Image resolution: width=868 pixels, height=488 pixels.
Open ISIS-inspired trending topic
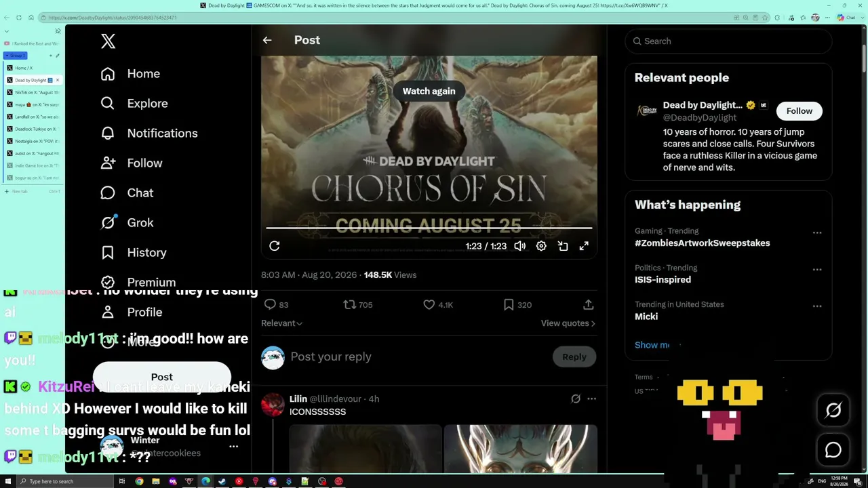point(663,280)
